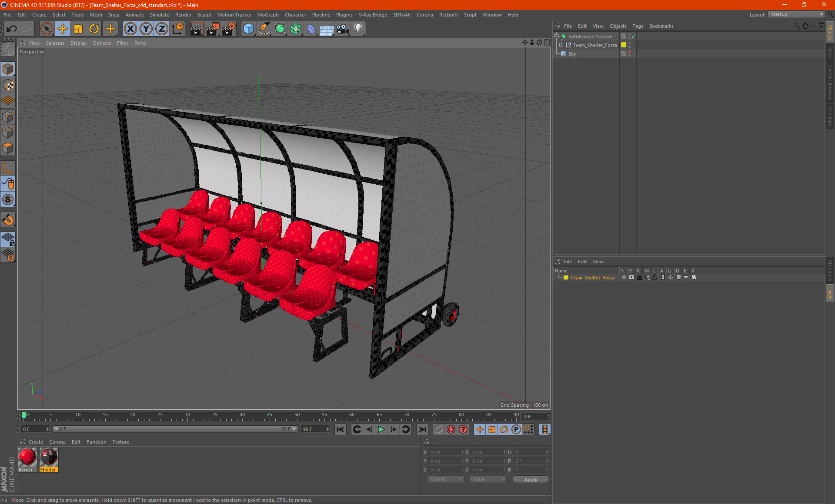Viewport: 835px width, 504px height.
Task: Open the World coordinate dropdown
Action: click(446, 479)
